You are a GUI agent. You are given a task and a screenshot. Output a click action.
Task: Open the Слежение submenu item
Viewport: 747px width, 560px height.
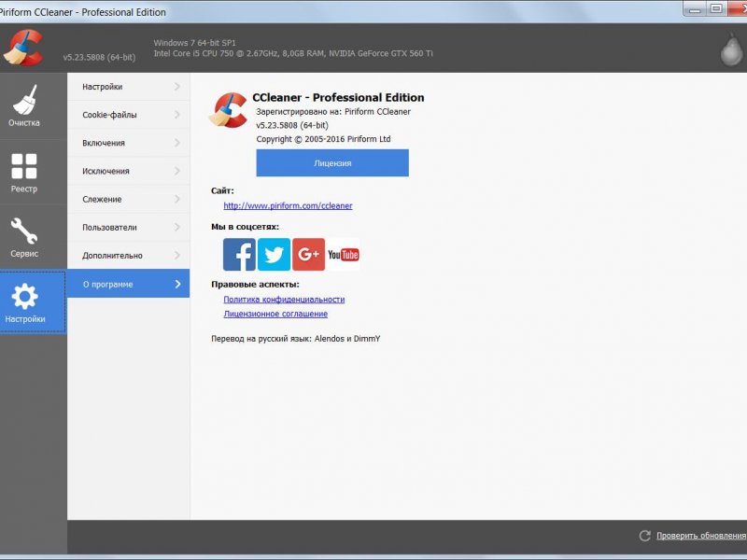(129, 199)
